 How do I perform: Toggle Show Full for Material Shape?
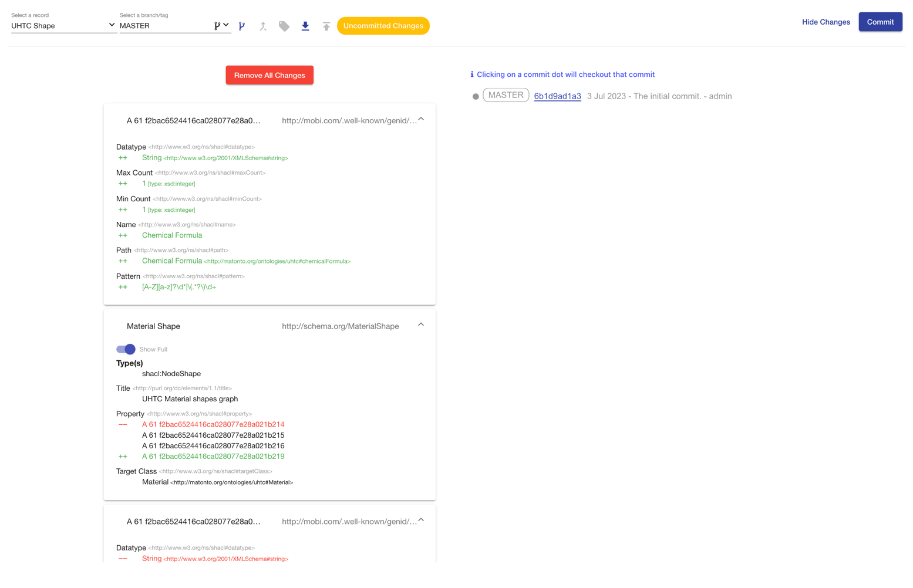[125, 349]
